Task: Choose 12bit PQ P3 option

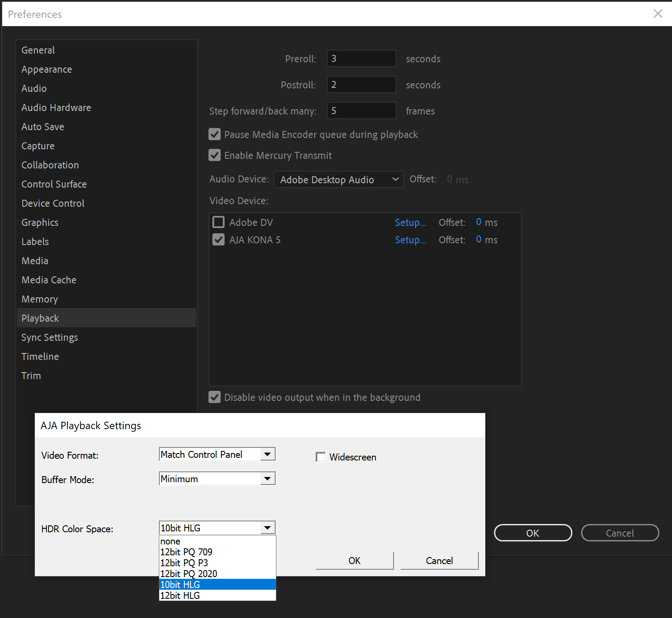Action: click(x=218, y=563)
